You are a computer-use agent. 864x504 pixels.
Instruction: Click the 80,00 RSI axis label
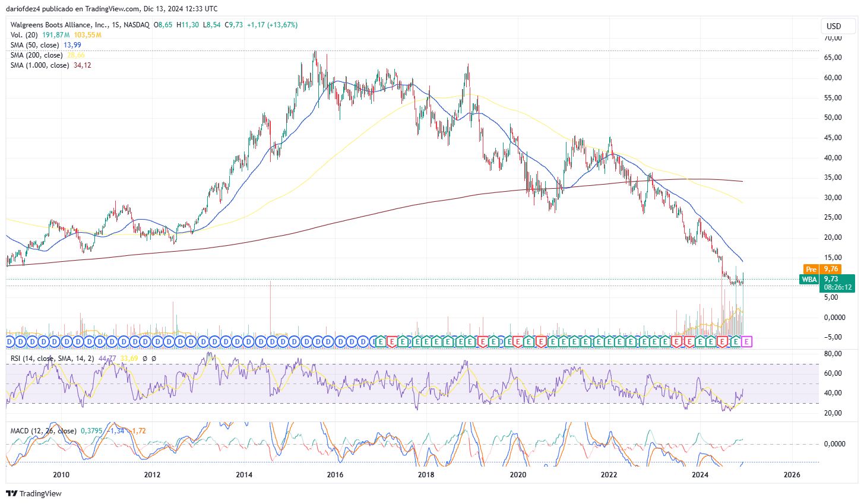(833, 354)
